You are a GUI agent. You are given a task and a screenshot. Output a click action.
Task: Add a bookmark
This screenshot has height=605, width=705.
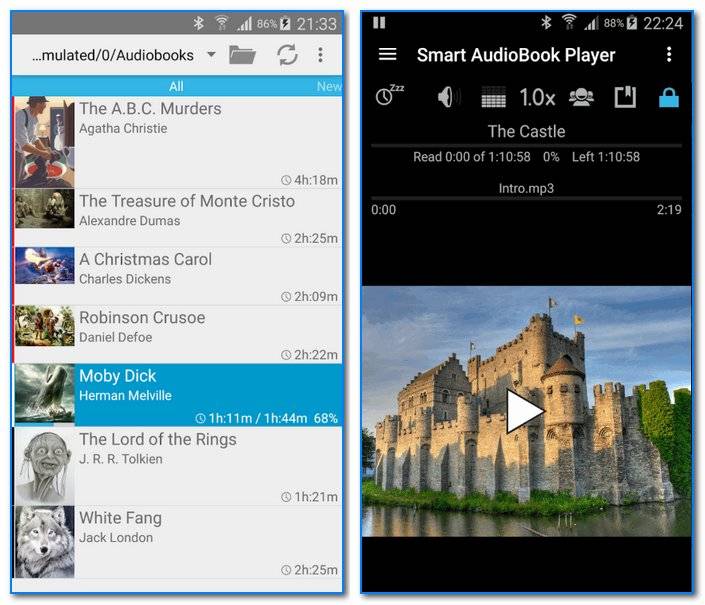[x=625, y=97]
